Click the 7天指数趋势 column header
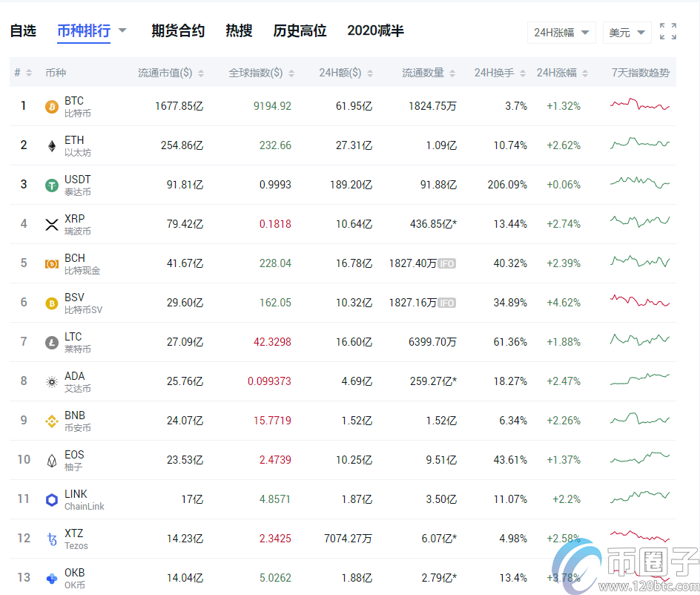This screenshot has width=700, height=595. (640, 73)
